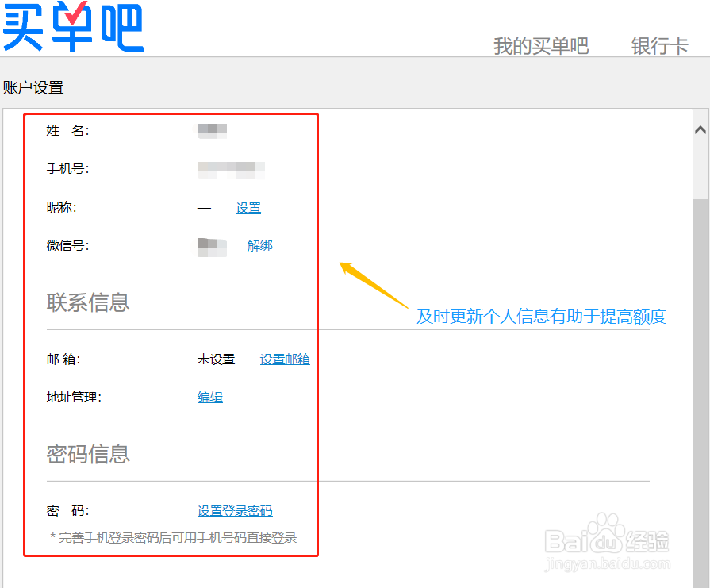Click the 姓 名 label
Screen dimensions: 710x588
pos(68,131)
